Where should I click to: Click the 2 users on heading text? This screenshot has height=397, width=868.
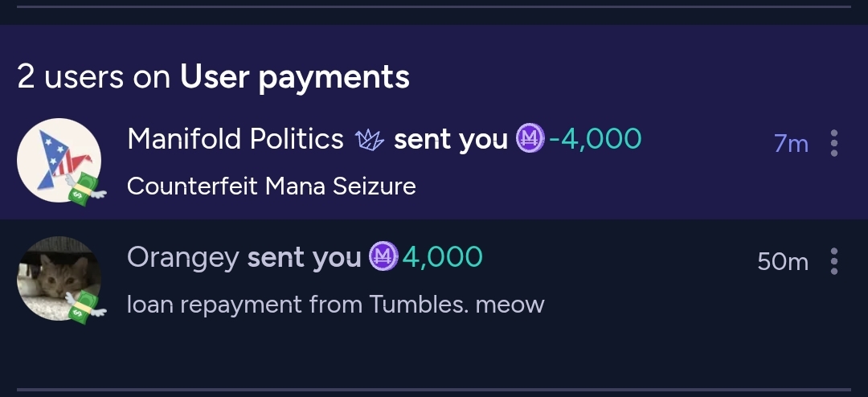pos(93,77)
